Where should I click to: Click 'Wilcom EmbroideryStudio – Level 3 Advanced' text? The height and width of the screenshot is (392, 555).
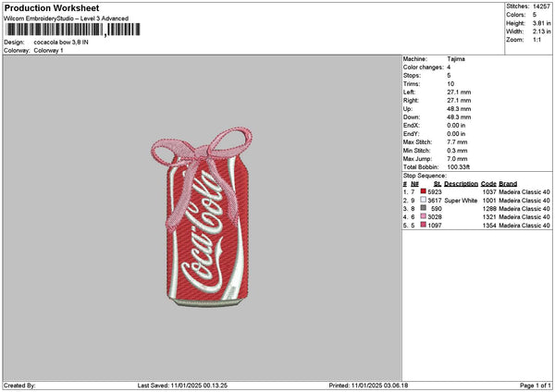pyautogui.click(x=66, y=18)
